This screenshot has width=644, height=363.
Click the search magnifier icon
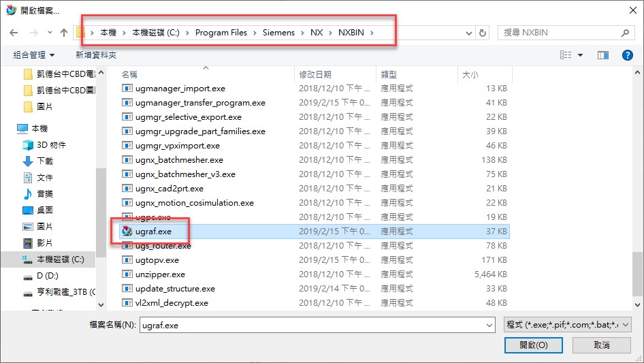[x=625, y=33]
